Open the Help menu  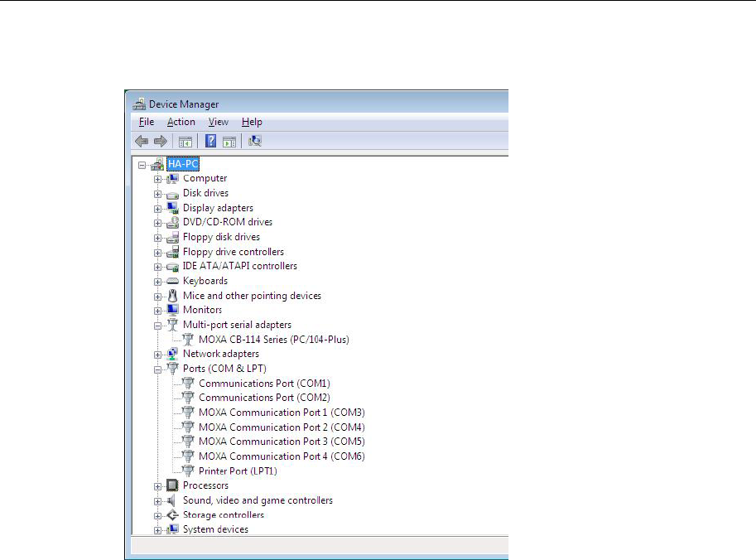(x=252, y=122)
